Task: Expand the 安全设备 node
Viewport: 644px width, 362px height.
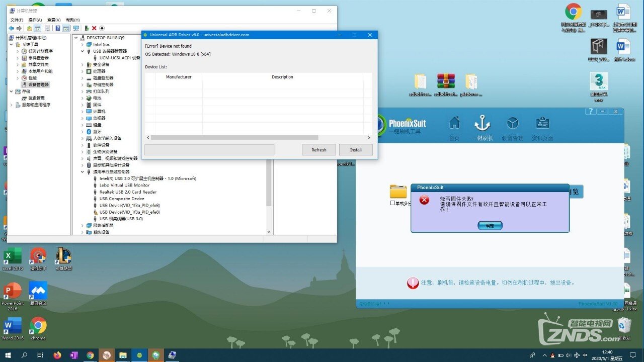Action: tap(83, 65)
